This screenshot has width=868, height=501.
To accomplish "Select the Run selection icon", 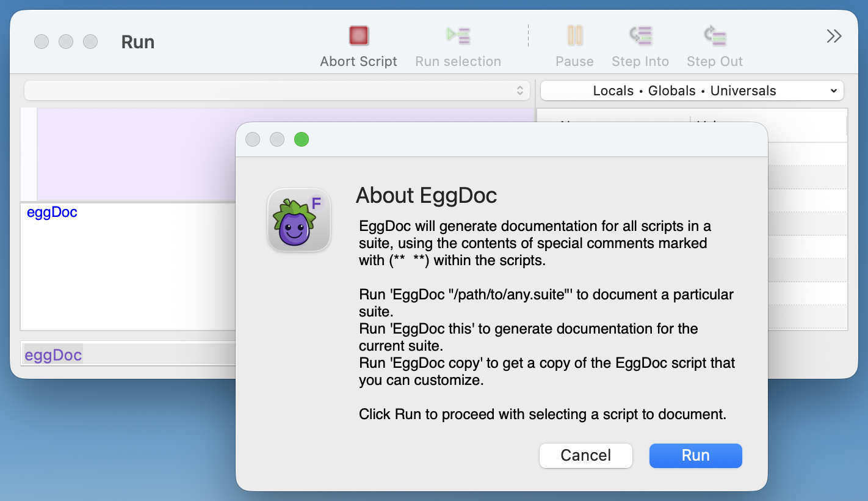I will tap(458, 36).
